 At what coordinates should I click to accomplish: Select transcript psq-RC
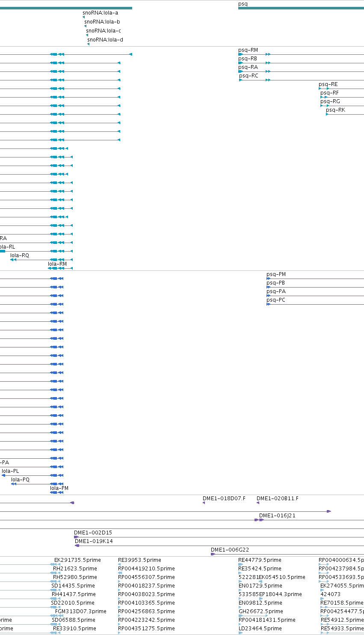point(249,76)
